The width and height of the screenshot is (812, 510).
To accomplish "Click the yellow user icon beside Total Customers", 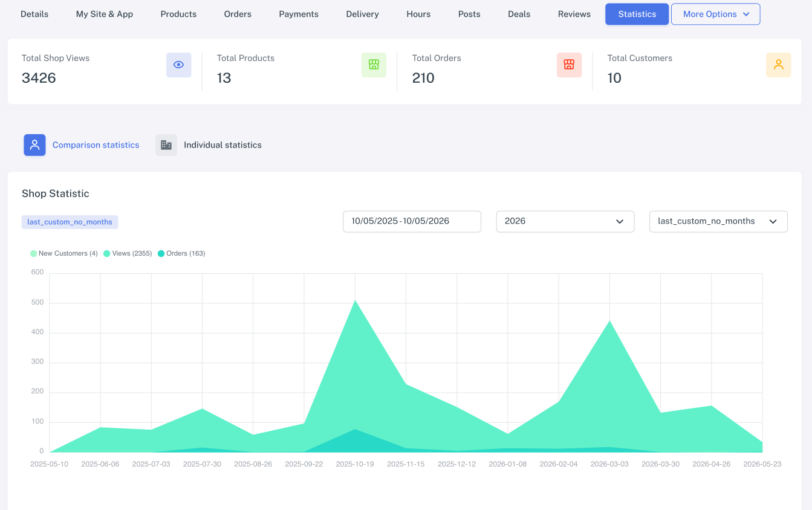I will [778, 65].
